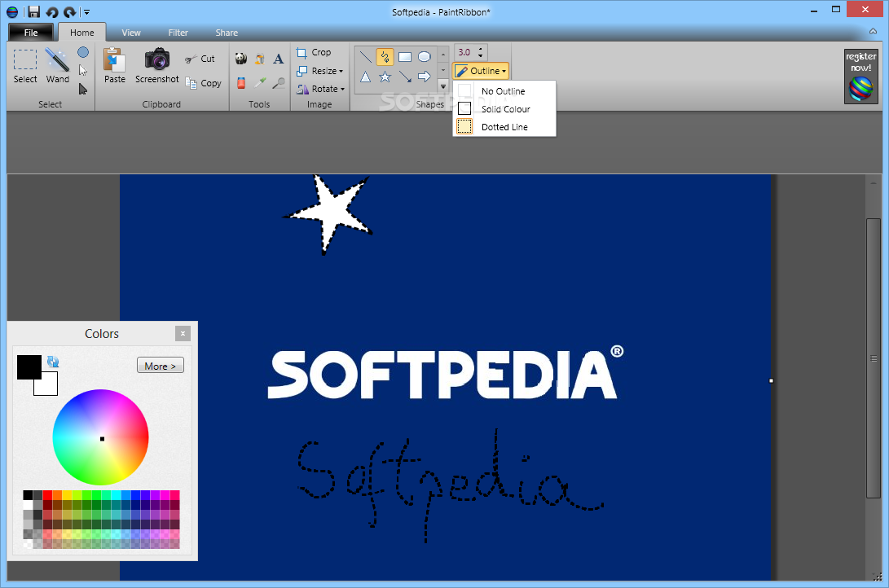
Task: Take a Screenshot with the camera icon
Action: pos(157,66)
